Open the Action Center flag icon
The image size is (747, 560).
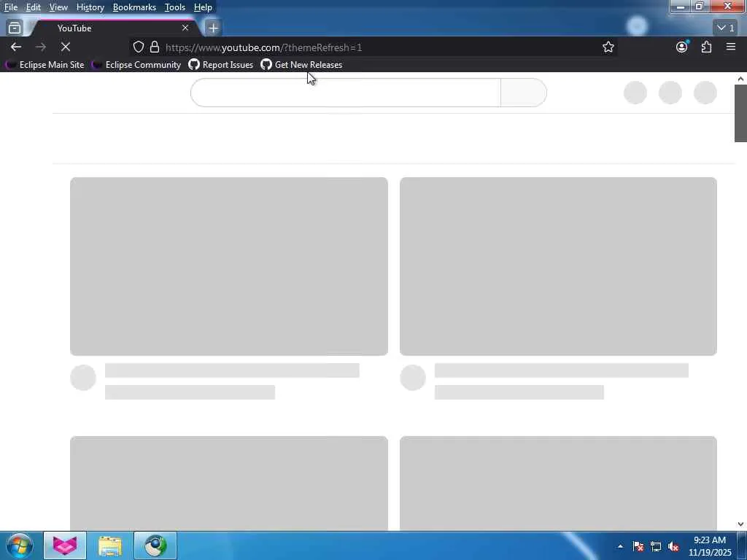coord(638,546)
